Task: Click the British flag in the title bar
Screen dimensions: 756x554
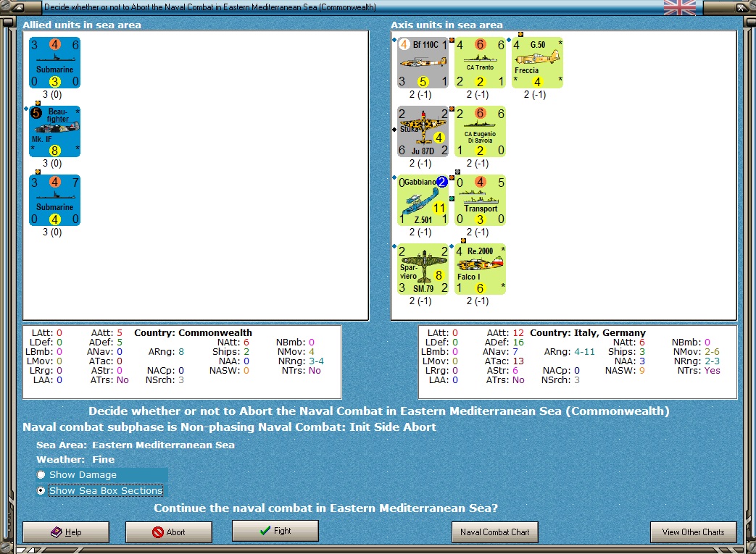Action: tap(680, 7)
